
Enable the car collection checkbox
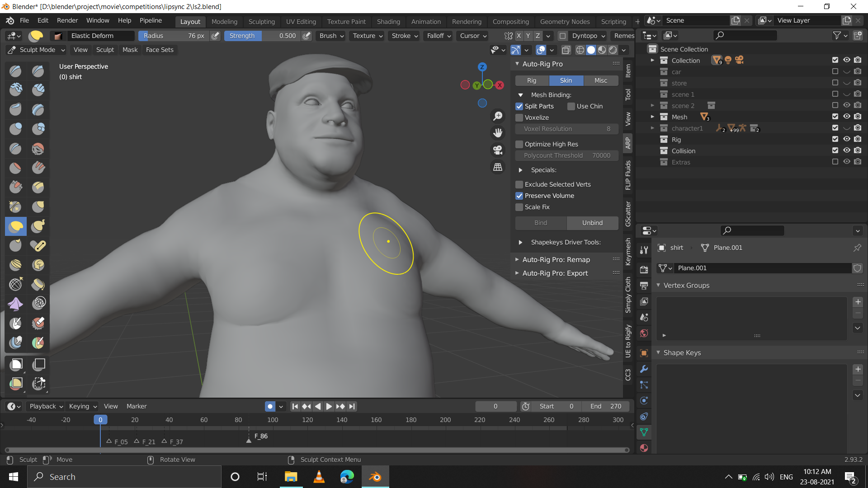[835, 71]
